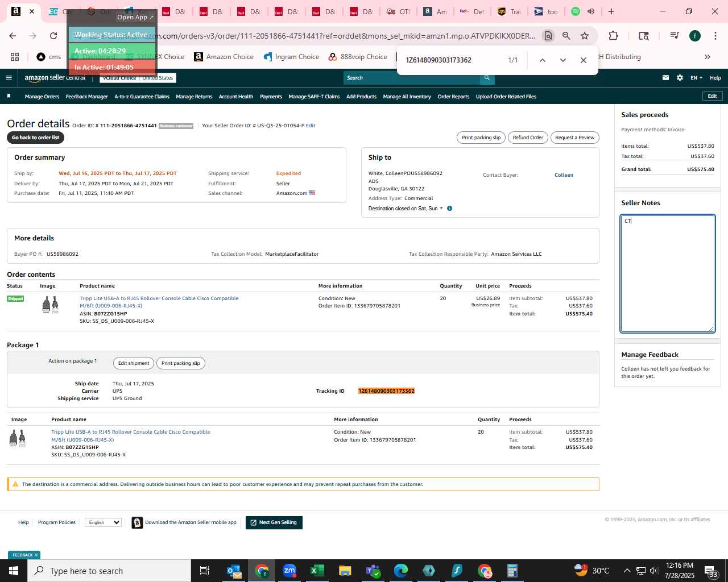The height and width of the screenshot is (582, 728).
Task: Click the Seller Central search field
Action: 411,78
